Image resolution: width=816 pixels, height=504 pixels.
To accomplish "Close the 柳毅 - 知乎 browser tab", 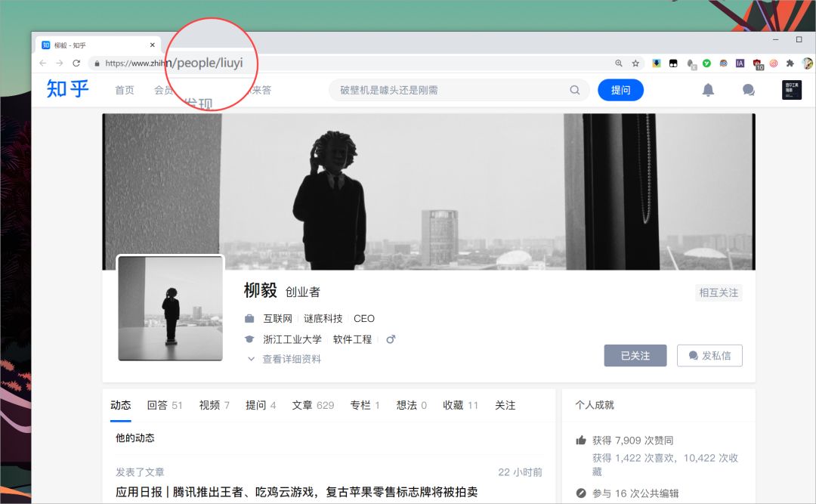I will tap(153, 45).
